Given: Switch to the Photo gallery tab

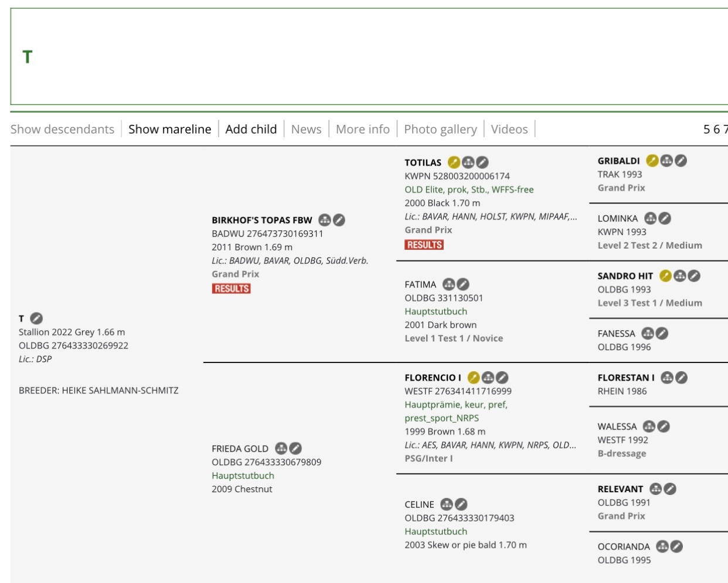Looking at the screenshot, I should [x=440, y=129].
